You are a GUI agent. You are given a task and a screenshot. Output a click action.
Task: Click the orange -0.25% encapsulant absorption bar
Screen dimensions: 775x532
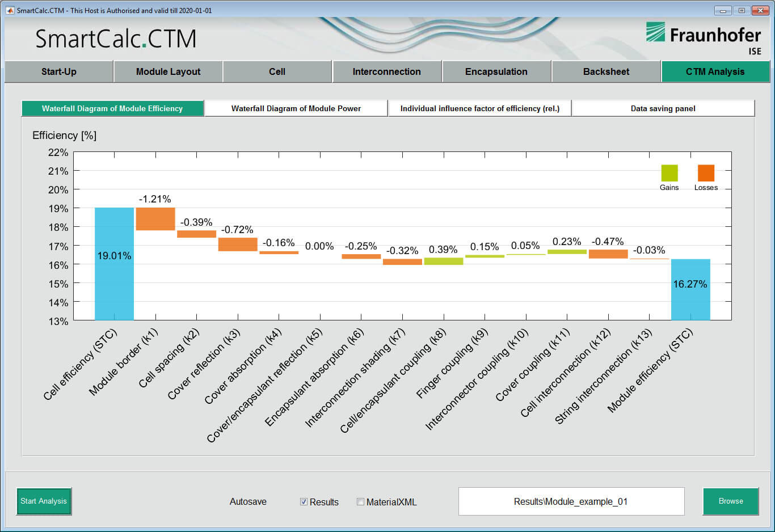(x=361, y=256)
